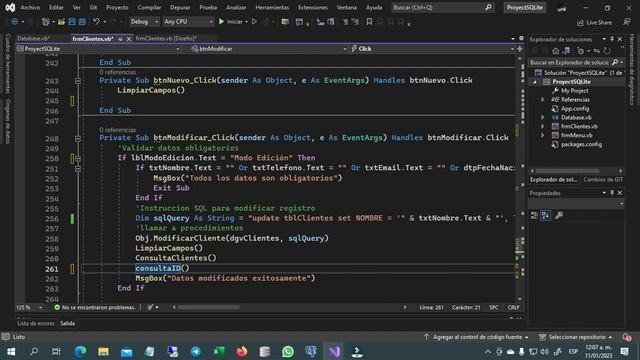Click the Open File folder icon

(61, 22)
